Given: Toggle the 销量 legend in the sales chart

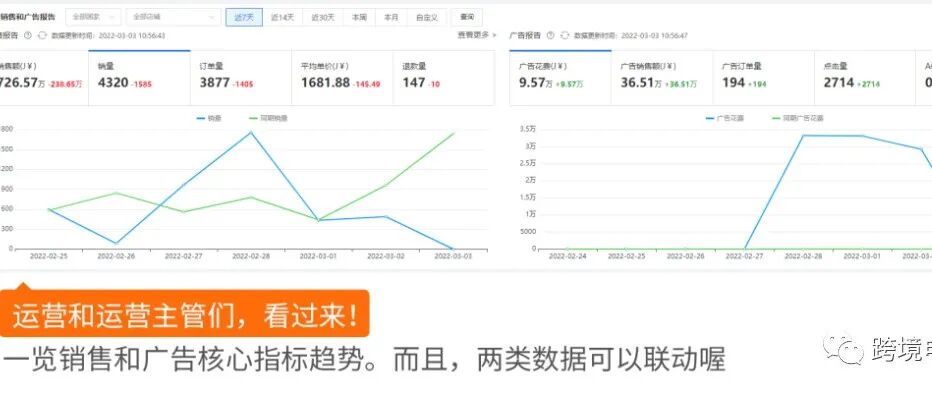Looking at the screenshot, I should [x=209, y=118].
